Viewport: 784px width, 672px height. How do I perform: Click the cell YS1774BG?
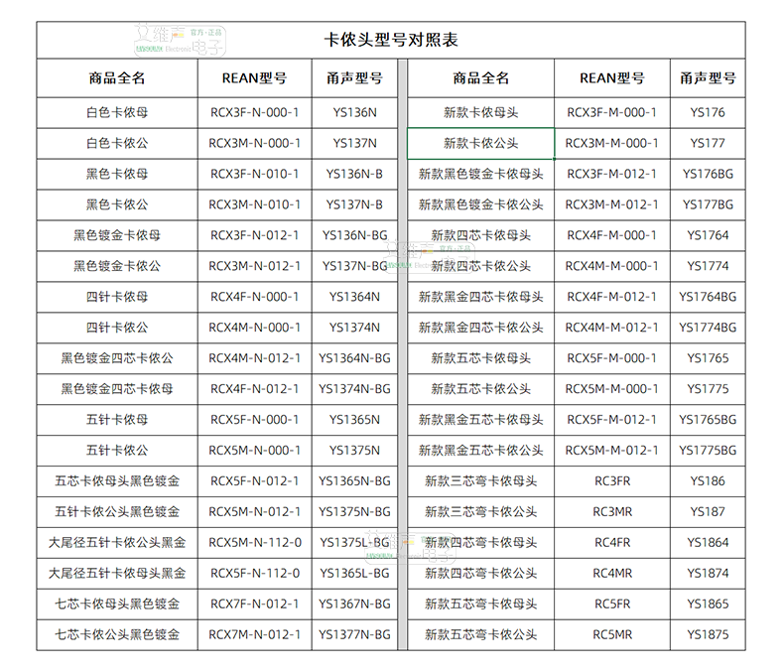[x=708, y=328]
